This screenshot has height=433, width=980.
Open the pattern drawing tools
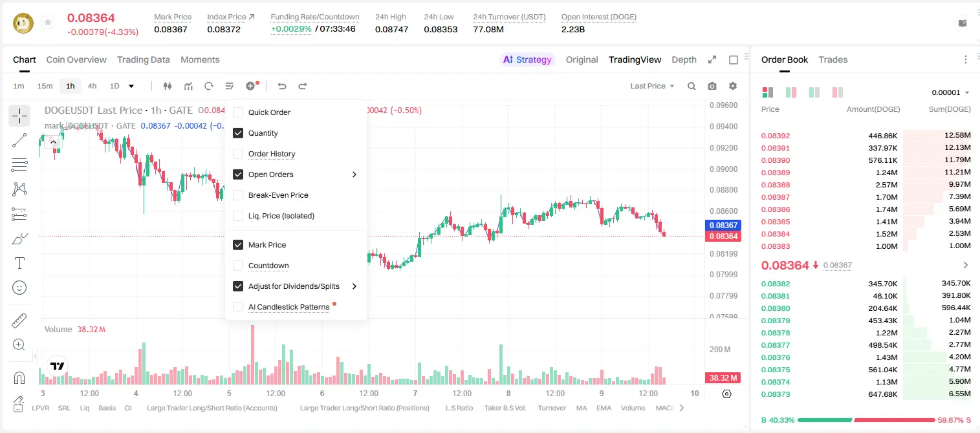19,189
